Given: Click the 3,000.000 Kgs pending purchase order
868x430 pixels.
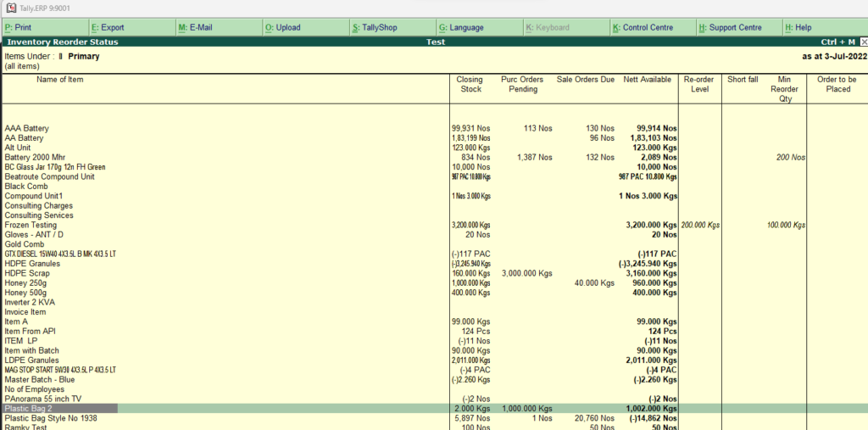Looking at the screenshot, I should point(526,273).
